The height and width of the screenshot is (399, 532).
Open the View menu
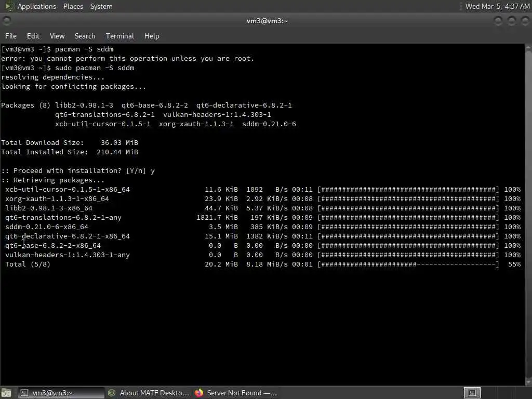(57, 36)
